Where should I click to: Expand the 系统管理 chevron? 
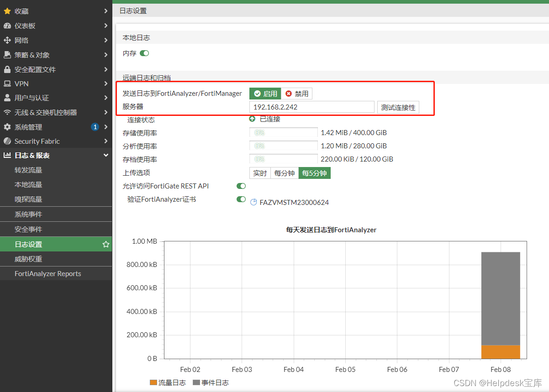coord(106,127)
